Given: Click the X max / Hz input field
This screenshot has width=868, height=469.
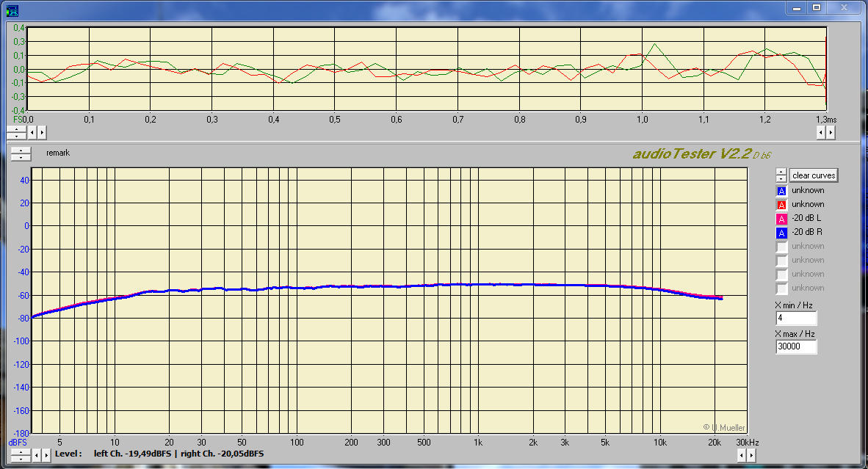Looking at the screenshot, I should click(796, 347).
